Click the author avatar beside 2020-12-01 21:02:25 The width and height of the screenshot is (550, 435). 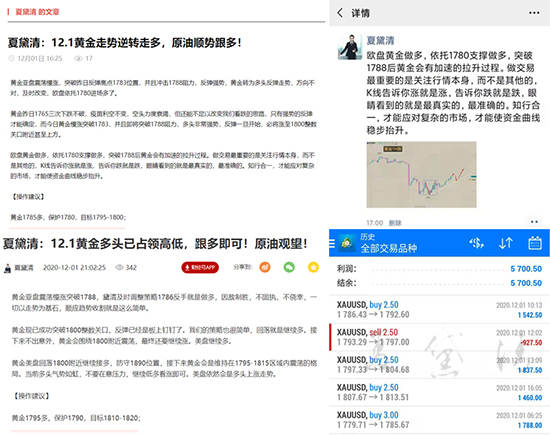(x=7, y=268)
